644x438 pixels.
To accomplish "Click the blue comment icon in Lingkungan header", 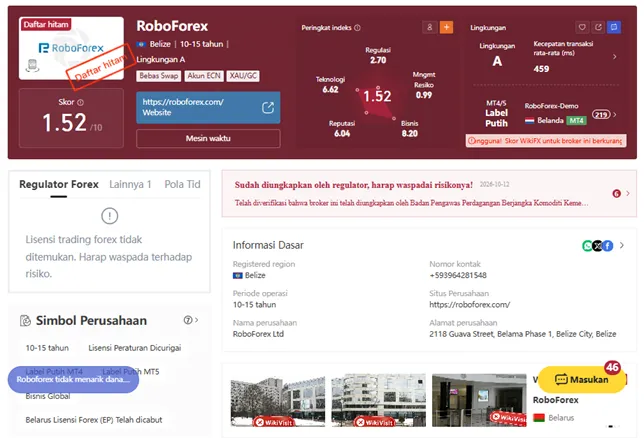I will (x=614, y=27).
